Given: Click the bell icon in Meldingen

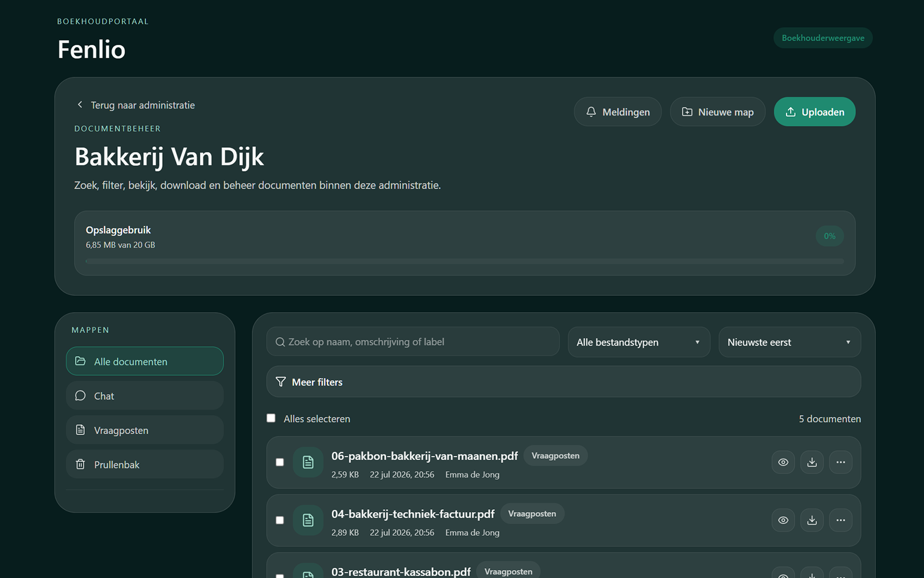Looking at the screenshot, I should [x=591, y=112].
